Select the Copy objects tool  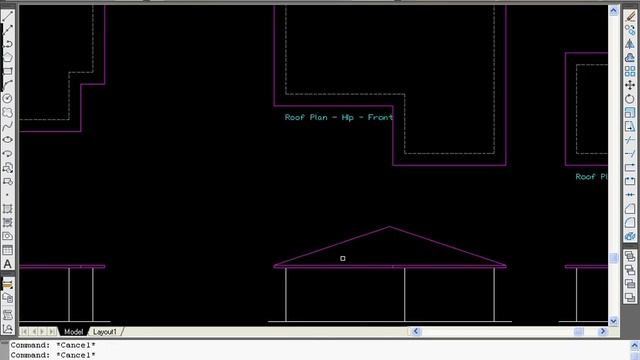630,29
